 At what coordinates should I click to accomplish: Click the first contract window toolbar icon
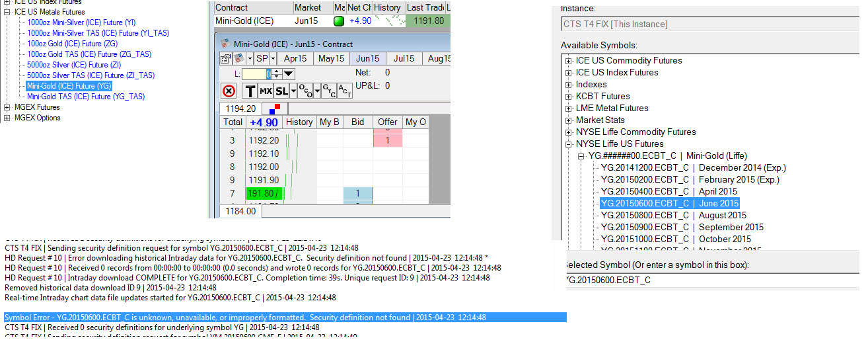pos(226,58)
